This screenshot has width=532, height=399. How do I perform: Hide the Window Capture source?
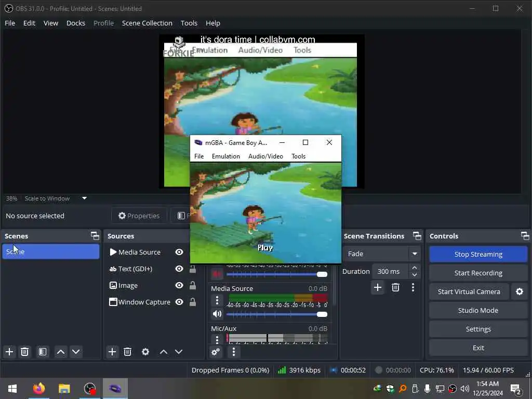click(x=179, y=302)
